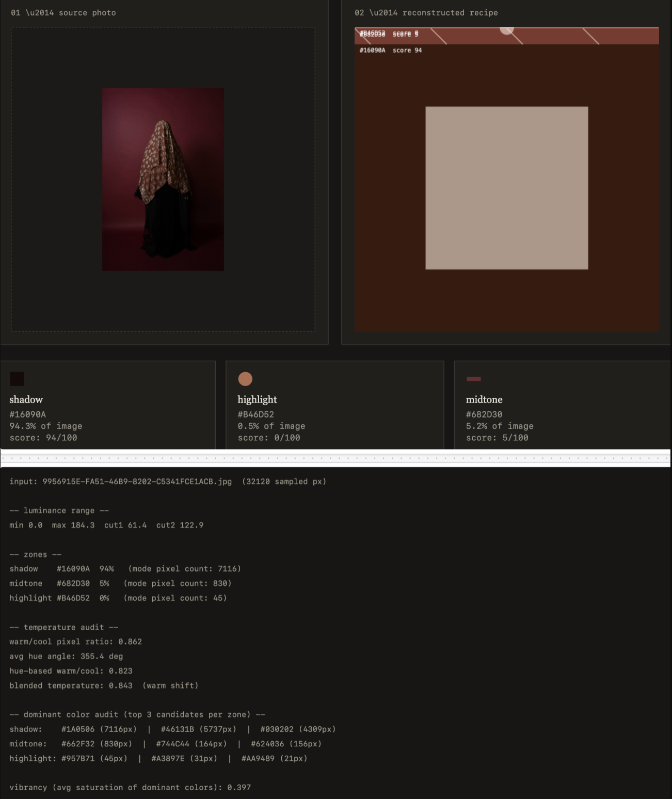Click the "avg hue angle: 355.4 deg" line
The width and height of the screenshot is (672, 799).
point(66,656)
